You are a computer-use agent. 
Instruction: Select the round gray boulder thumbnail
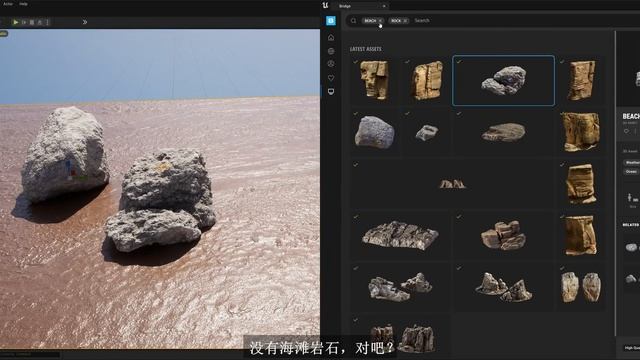(x=375, y=131)
